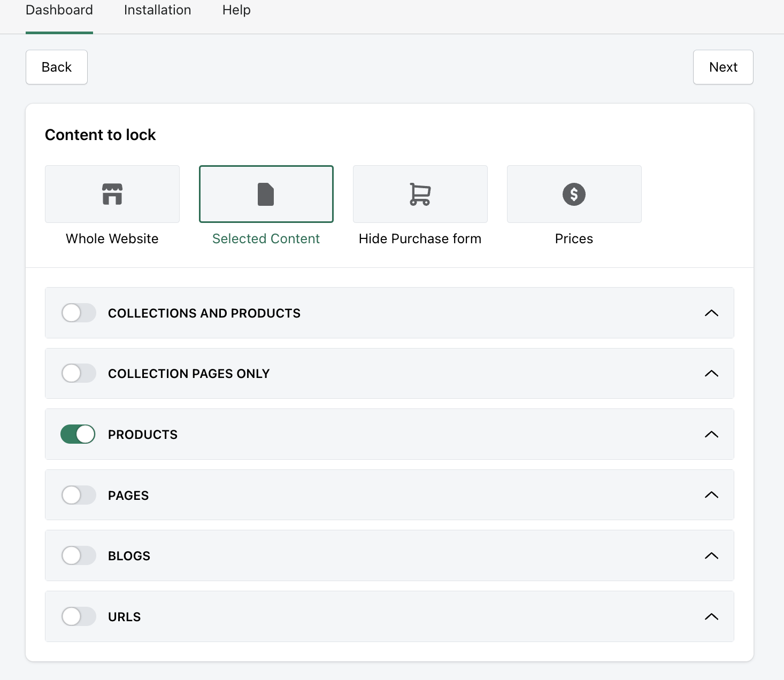The width and height of the screenshot is (784, 680).
Task: Select the Prices dollar icon card
Action: (x=574, y=194)
